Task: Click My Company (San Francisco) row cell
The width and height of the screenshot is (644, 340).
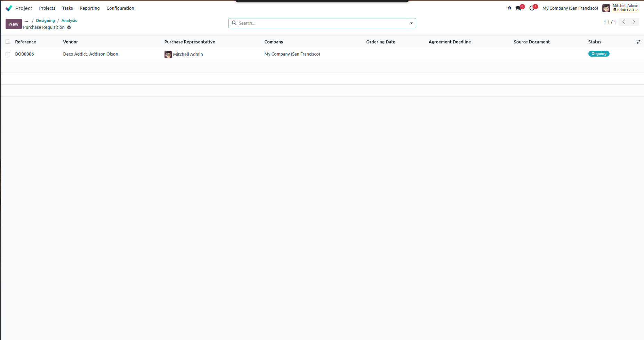Action: [292, 54]
